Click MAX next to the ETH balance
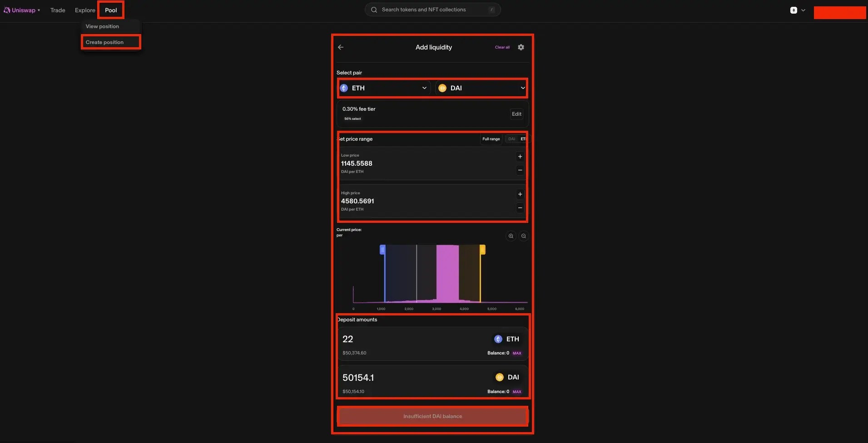 [x=517, y=353]
